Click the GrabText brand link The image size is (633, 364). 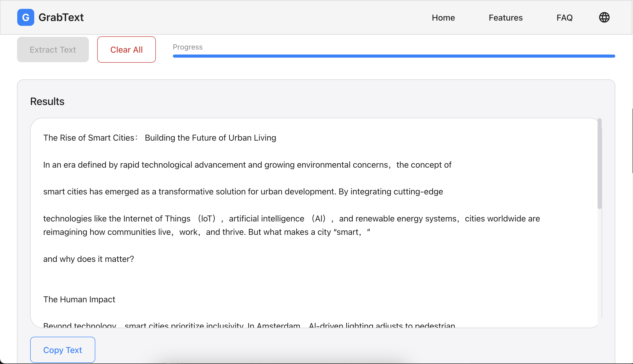click(x=61, y=17)
